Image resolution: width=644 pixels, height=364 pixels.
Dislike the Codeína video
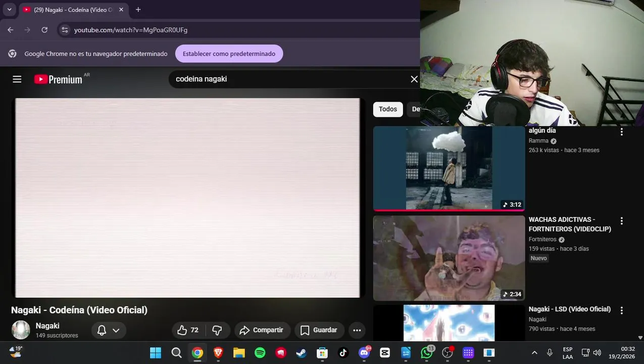pyautogui.click(x=217, y=330)
